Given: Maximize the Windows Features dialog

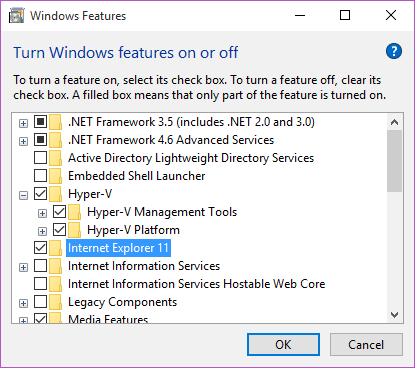Looking at the screenshot, I should coord(345,15).
